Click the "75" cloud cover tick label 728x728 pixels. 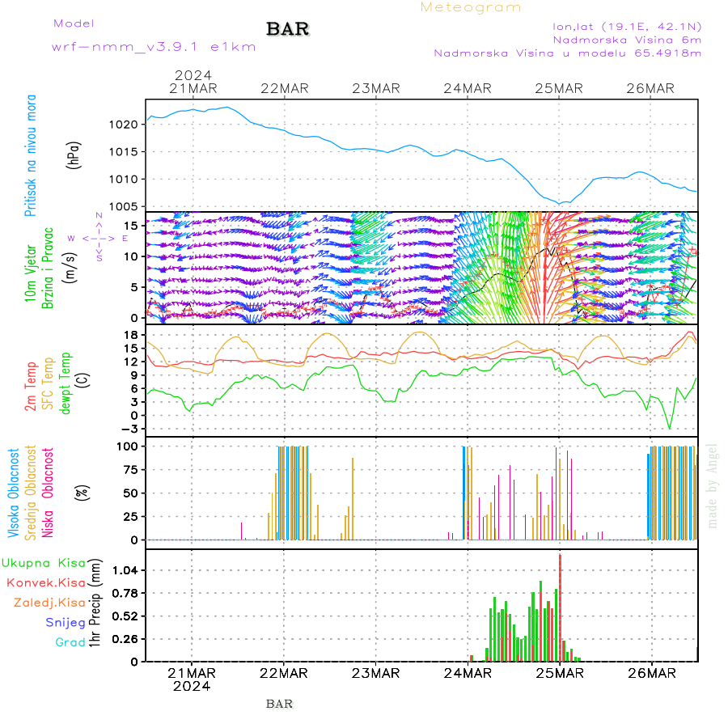click(x=131, y=470)
